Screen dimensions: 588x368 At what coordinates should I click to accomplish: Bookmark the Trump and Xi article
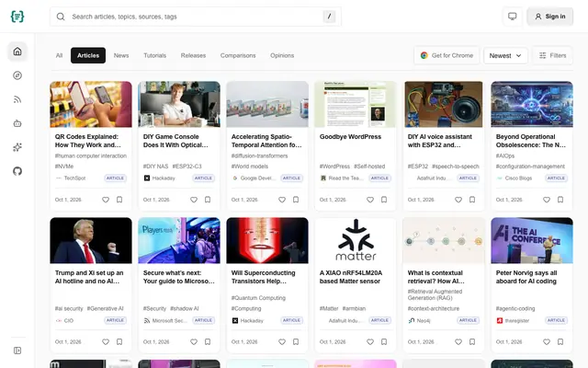(x=119, y=341)
